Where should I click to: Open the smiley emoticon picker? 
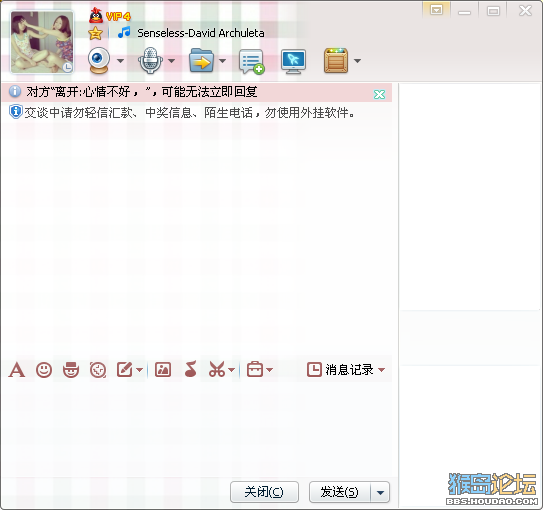(44, 370)
